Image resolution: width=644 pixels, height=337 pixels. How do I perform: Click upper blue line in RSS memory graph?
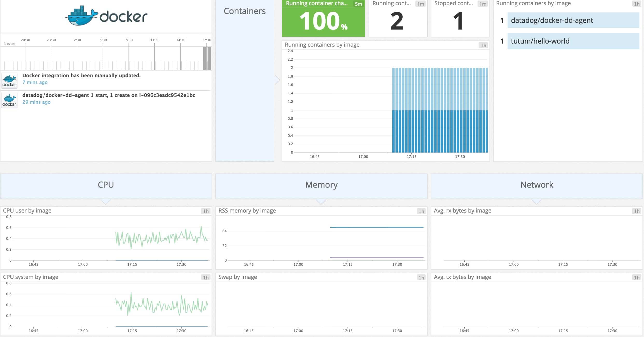(377, 227)
